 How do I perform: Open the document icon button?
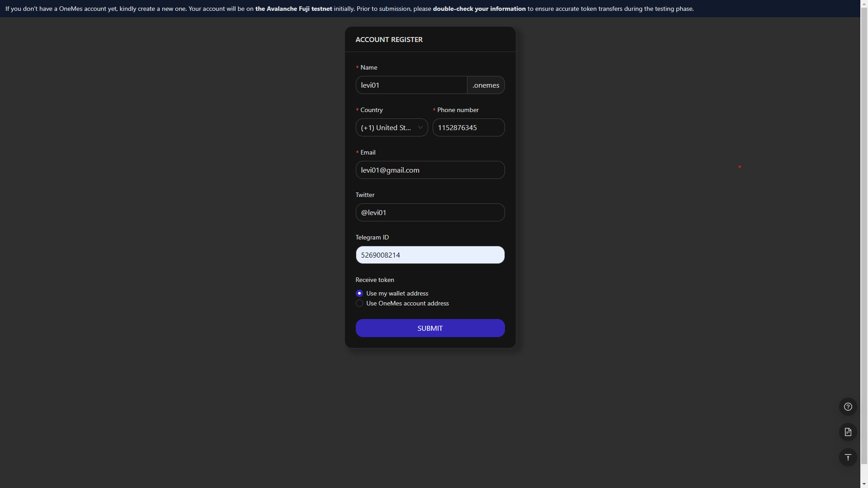point(848,432)
